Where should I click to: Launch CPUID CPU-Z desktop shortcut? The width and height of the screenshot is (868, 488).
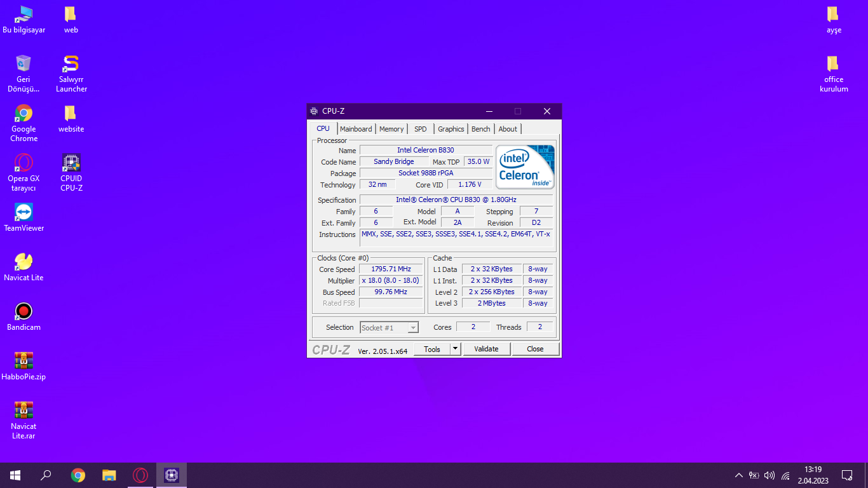point(71,173)
